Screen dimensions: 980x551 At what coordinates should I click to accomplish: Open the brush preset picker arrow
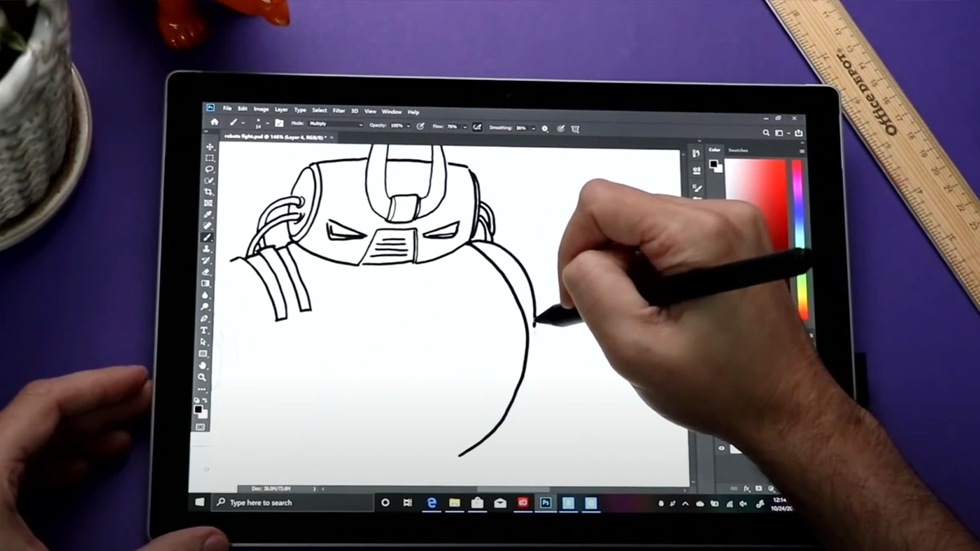pyautogui.click(x=267, y=123)
